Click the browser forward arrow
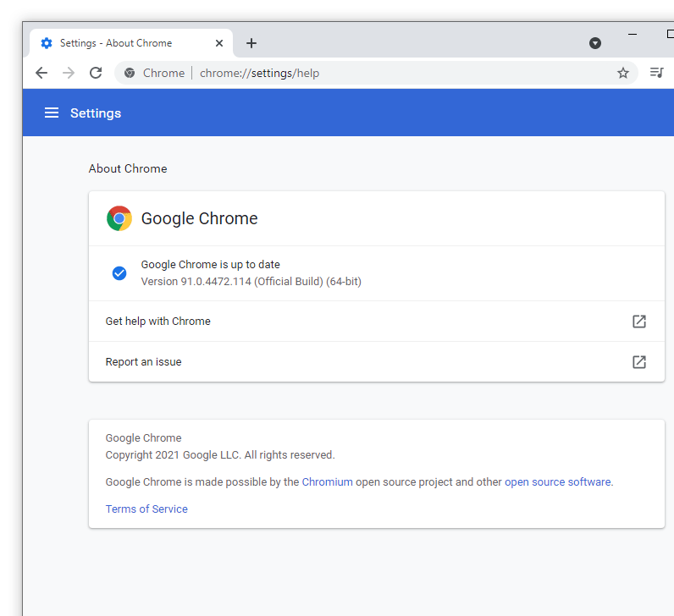674x616 pixels. tap(69, 73)
